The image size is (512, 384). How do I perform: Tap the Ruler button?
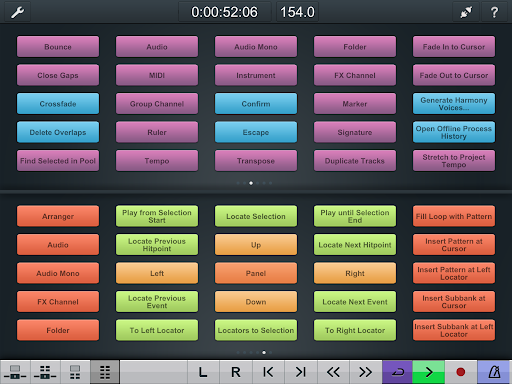pyautogui.click(x=157, y=132)
